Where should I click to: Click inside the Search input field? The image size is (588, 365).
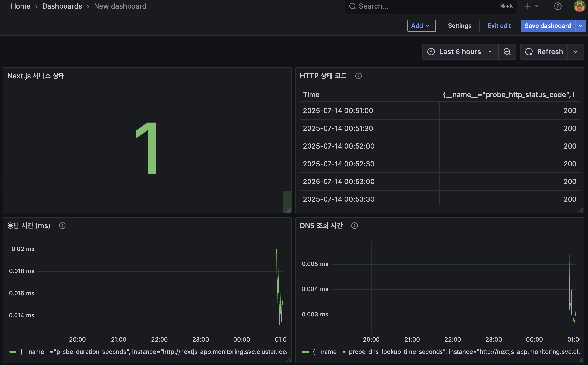(419, 6)
